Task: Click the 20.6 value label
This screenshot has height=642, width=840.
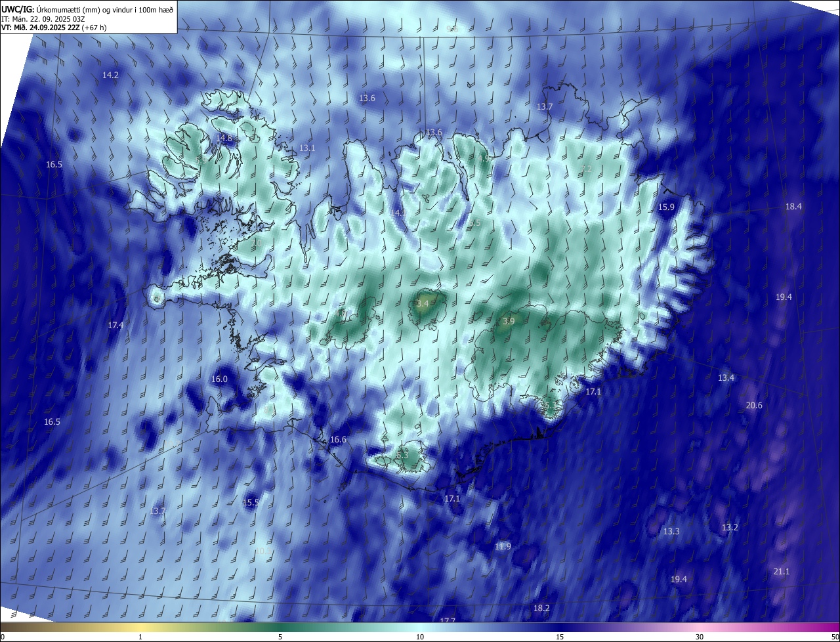Action: click(754, 406)
